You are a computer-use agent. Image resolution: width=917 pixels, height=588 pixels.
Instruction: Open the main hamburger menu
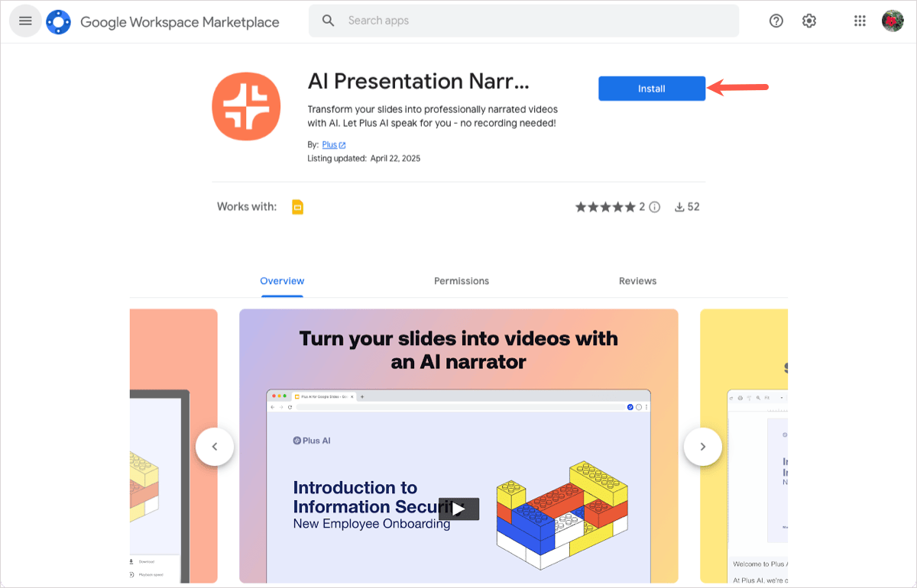click(25, 21)
